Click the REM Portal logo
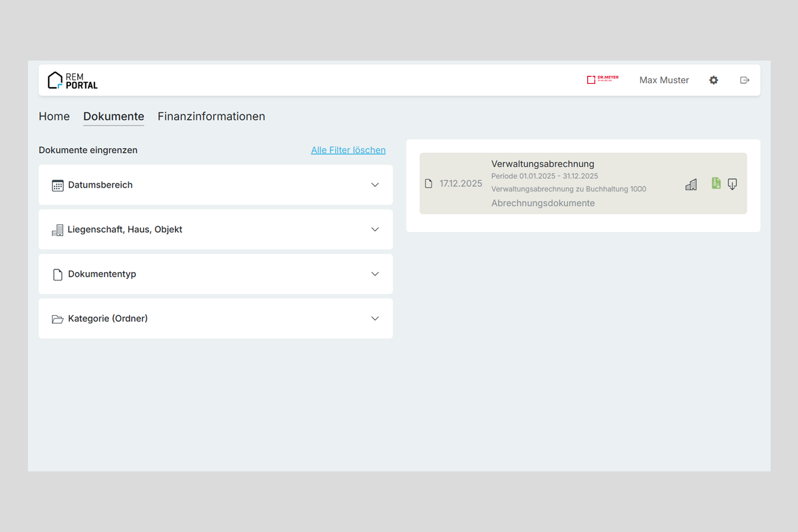The width and height of the screenshot is (798, 532). click(72, 80)
